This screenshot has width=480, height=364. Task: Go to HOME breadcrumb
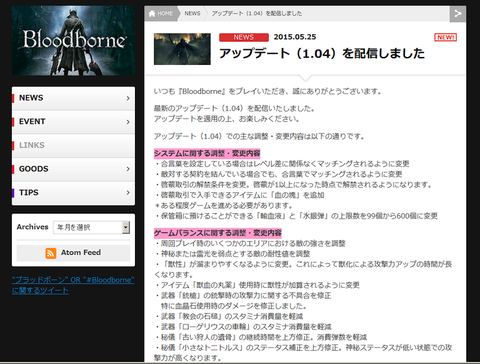click(x=161, y=14)
